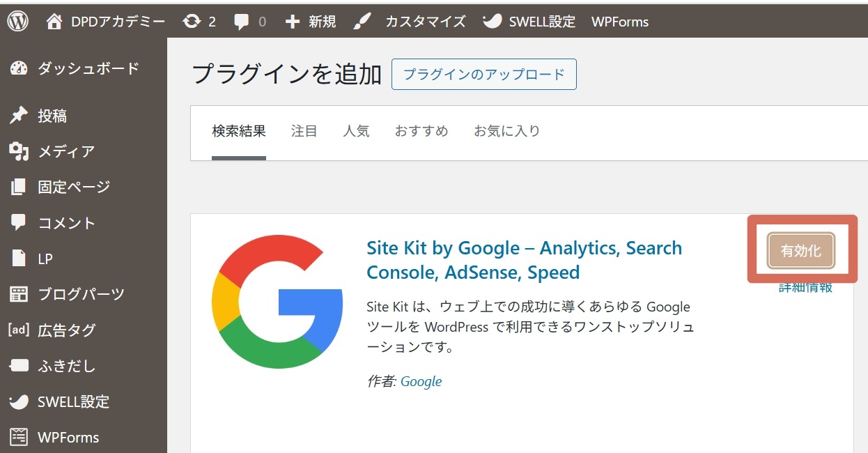
Task: Open カスタマイズ brush icon
Action: tap(362, 22)
